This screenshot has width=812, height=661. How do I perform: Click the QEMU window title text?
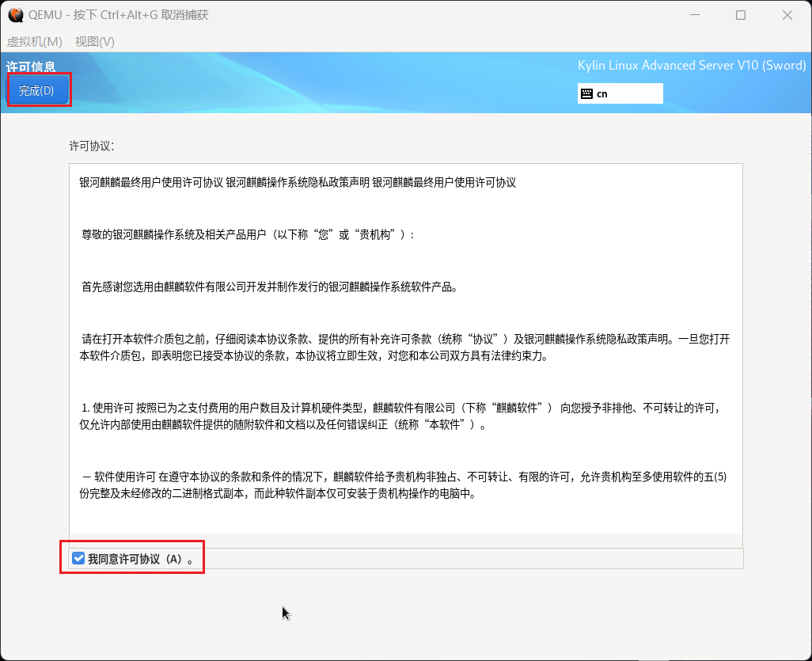coord(119,15)
